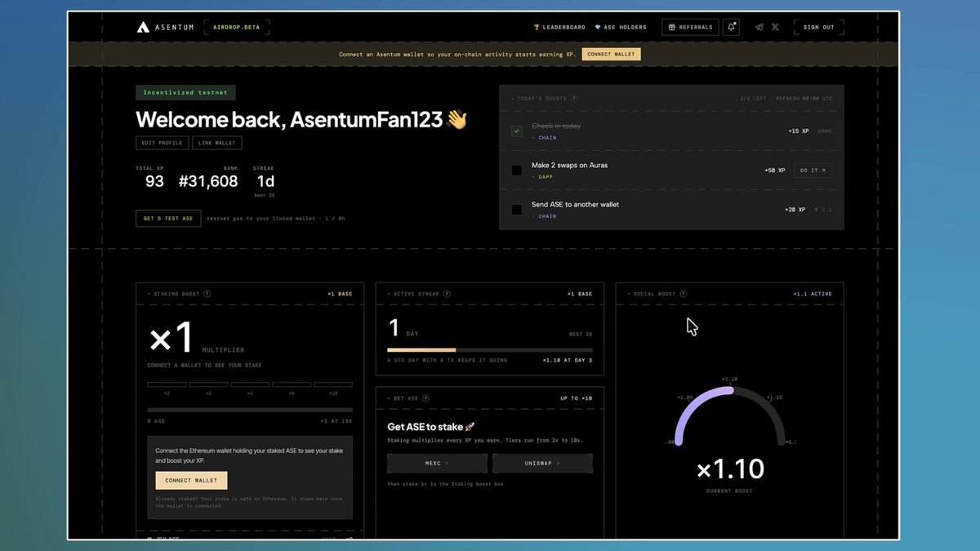980x551 pixels.
Task: Open the Telegram paper plane icon
Action: click(x=759, y=27)
